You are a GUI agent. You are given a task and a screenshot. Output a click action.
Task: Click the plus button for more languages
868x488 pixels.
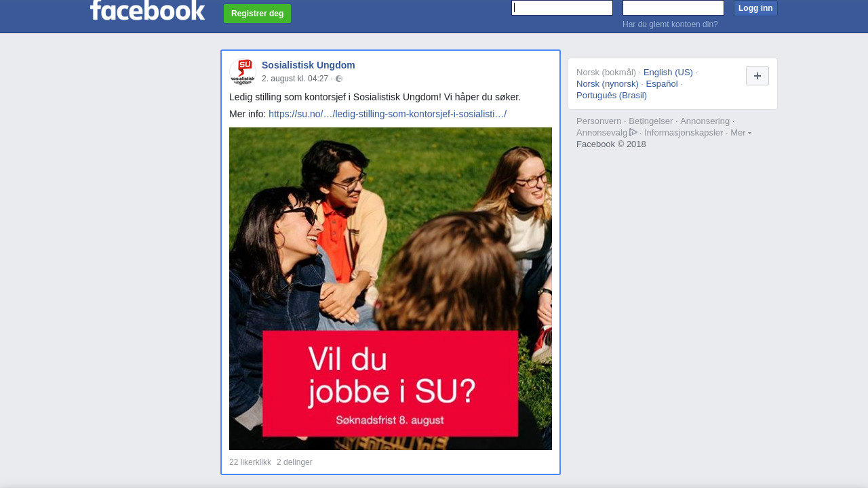click(x=757, y=76)
